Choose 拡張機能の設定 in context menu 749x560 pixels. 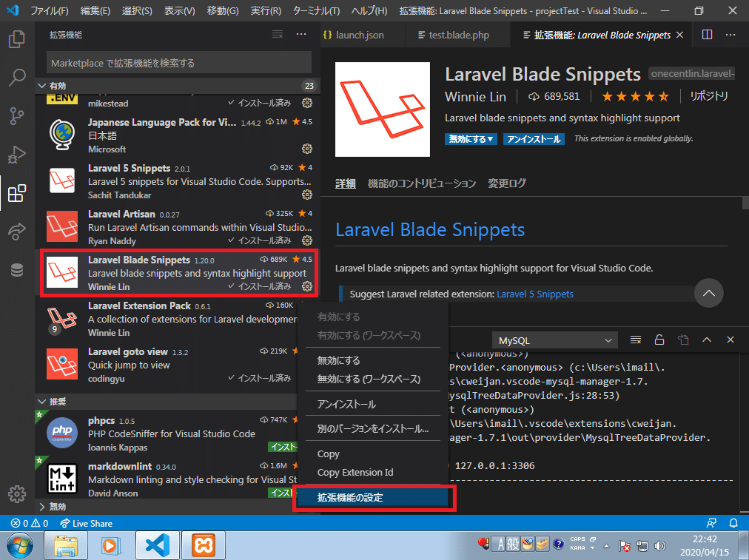[x=372, y=497]
